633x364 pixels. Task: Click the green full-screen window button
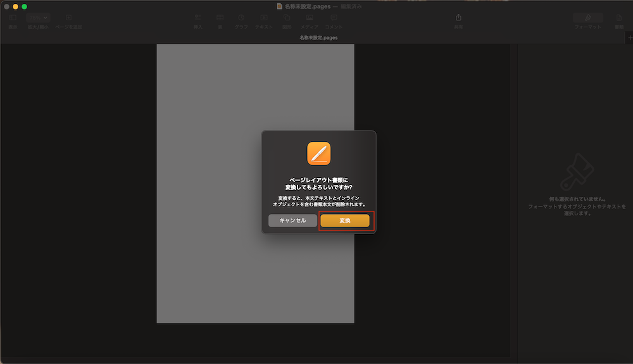click(24, 6)
